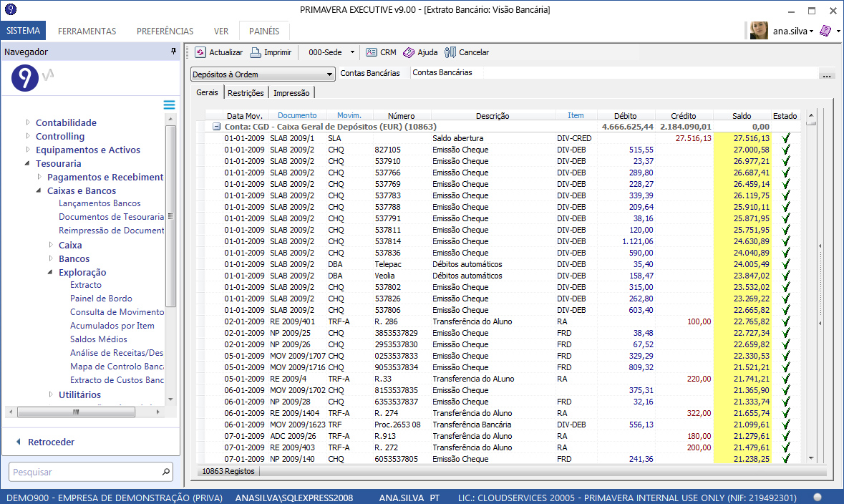Click the Contas Bancárias browse ellipsis button
This screenshot has height=504, width=844.
(x=827, y=74)
